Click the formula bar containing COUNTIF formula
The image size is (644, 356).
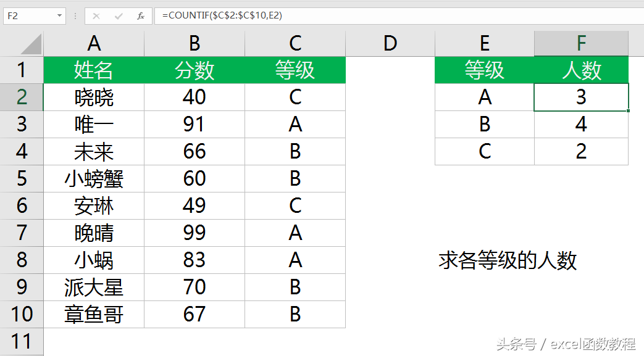pos(399,16)
